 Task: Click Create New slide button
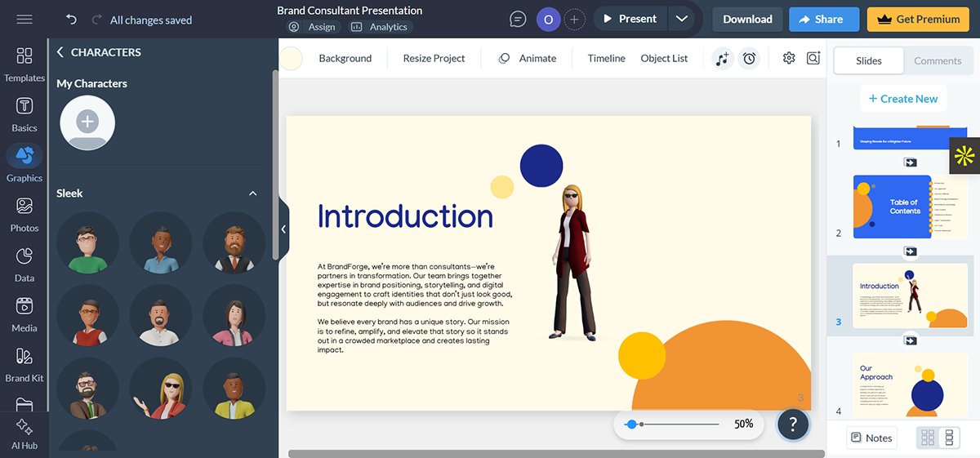[902, 99]
